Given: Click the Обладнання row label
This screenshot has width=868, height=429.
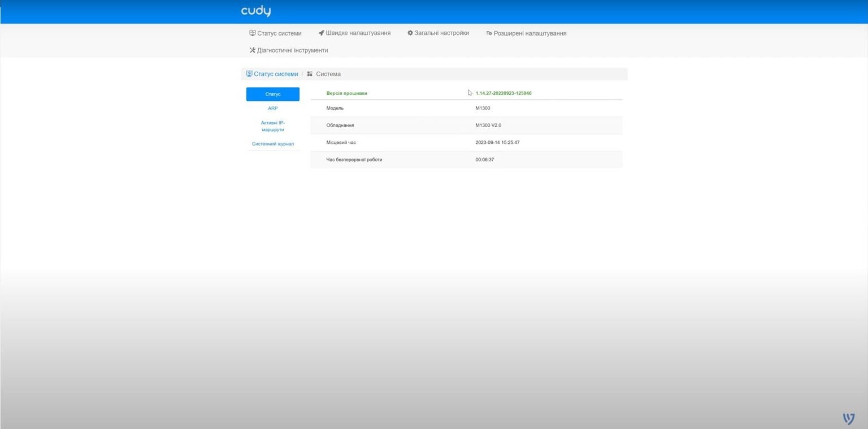Looking at the screenshot, I should (x=340, y=125).
